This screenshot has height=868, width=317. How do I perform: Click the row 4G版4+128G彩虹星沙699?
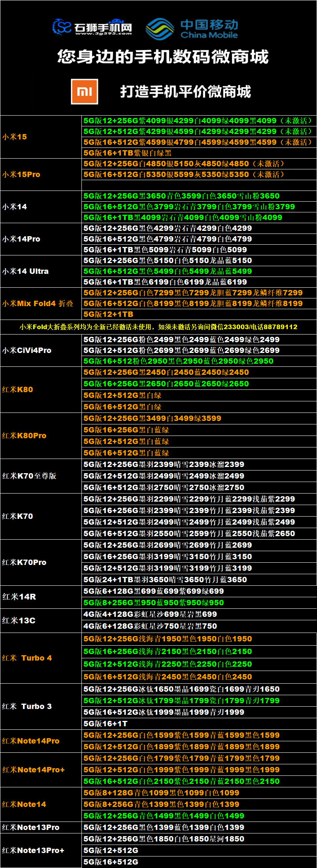(x=199, y=614)
